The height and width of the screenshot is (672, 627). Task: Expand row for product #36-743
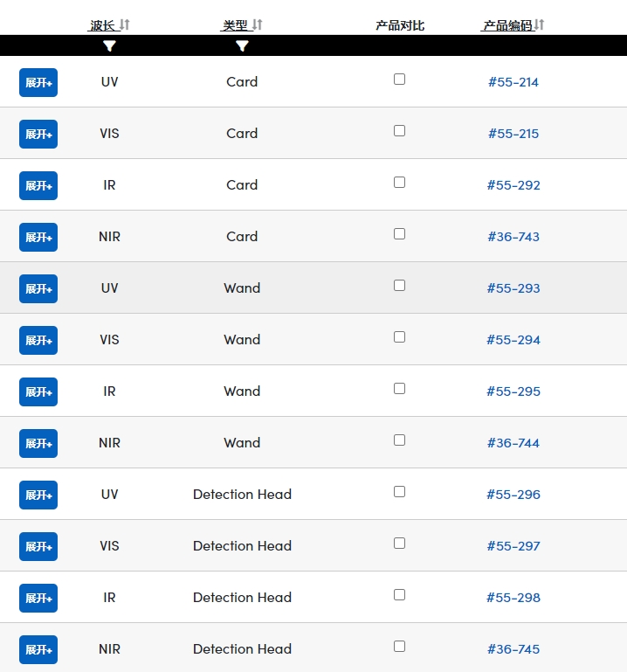tap(38, 237)
